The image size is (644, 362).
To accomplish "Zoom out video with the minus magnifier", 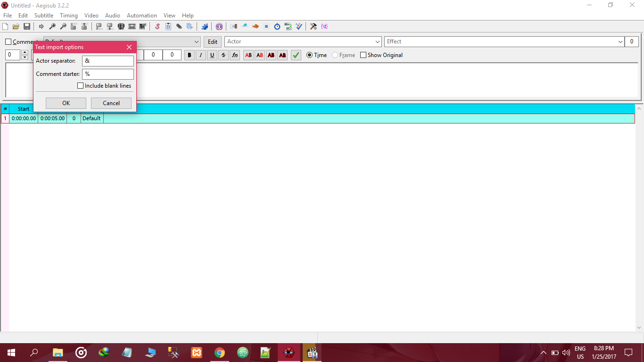I will 63,26.
